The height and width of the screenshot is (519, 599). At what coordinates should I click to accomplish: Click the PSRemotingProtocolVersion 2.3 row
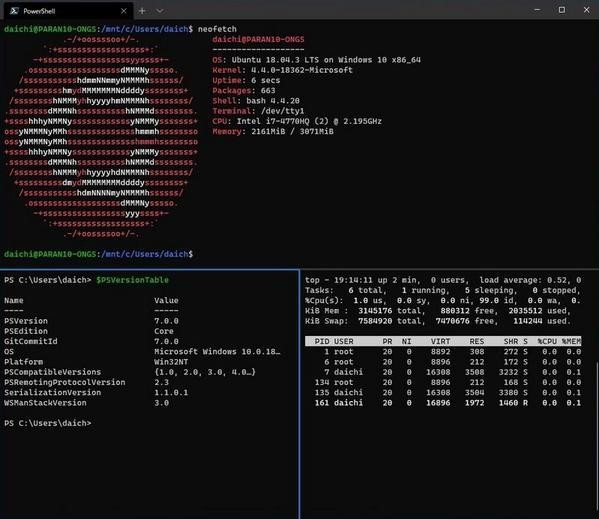tap(87, 382)
